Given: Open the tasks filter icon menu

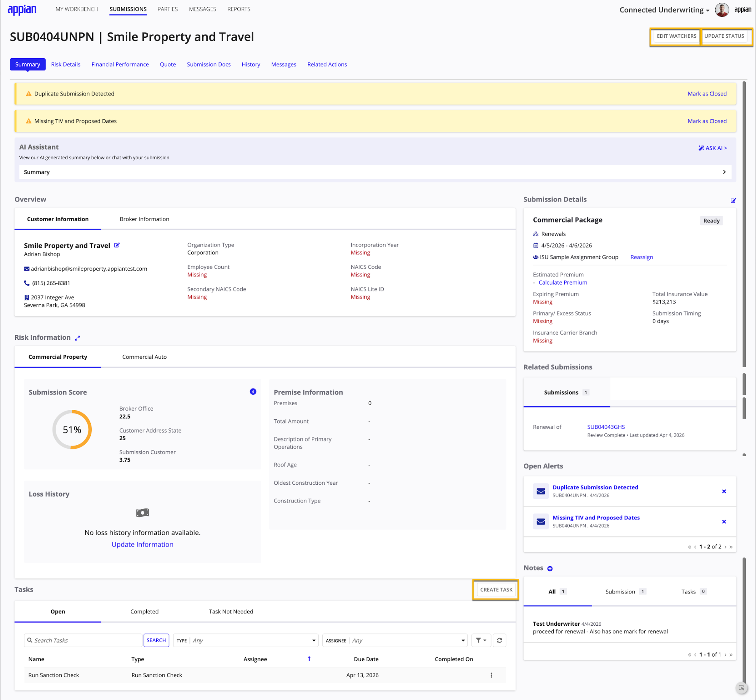Looking at the screenshot, I should coord(481,641).
